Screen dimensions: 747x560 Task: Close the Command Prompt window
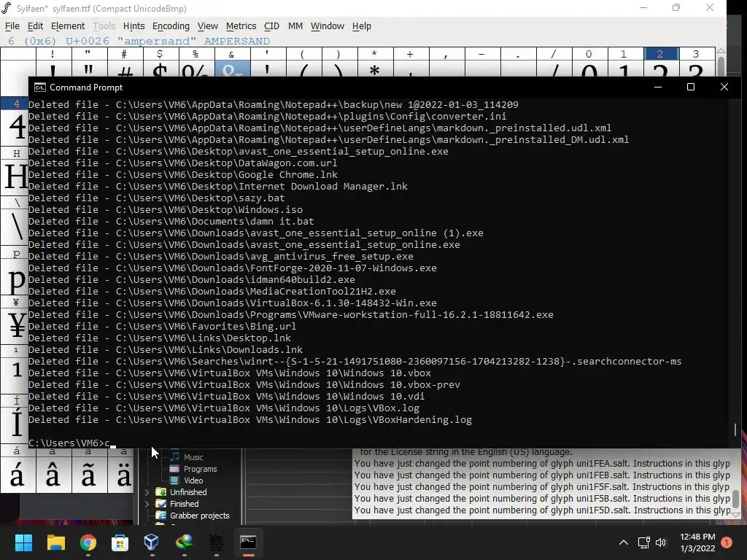tap(724, 87)
